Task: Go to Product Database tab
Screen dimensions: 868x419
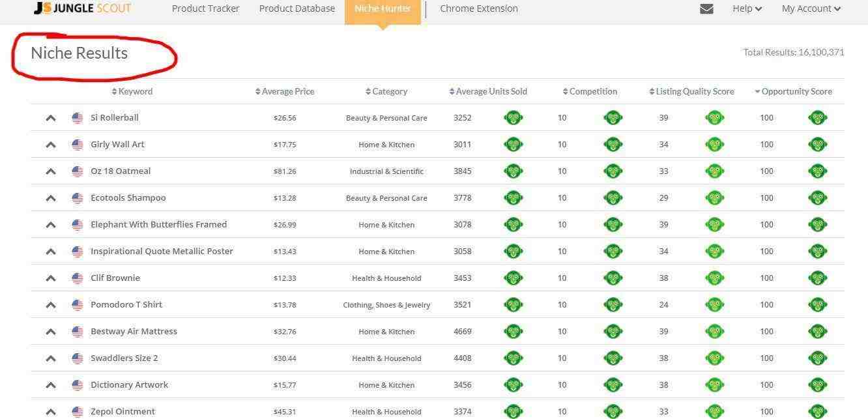Action: click(x=297, y=8)
